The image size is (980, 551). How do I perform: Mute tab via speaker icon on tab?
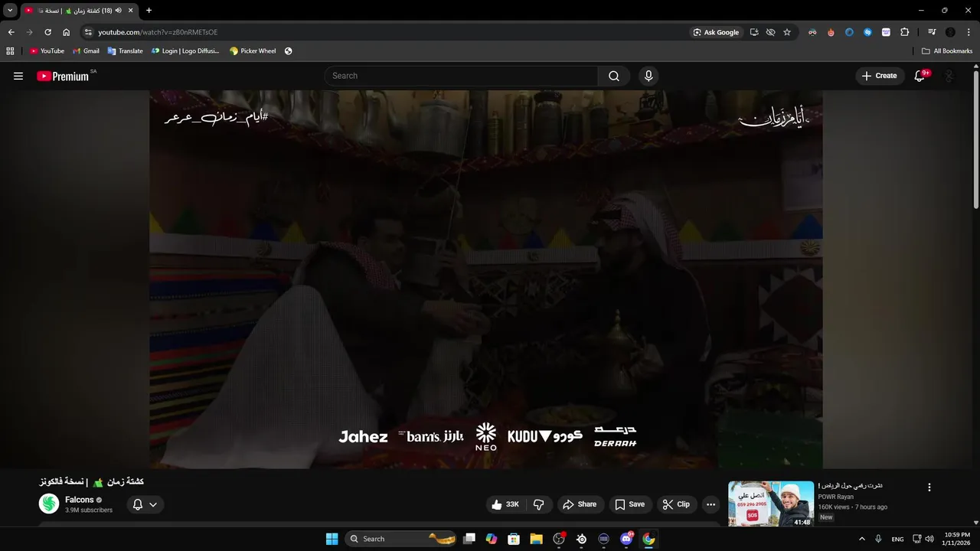(118, 10)
